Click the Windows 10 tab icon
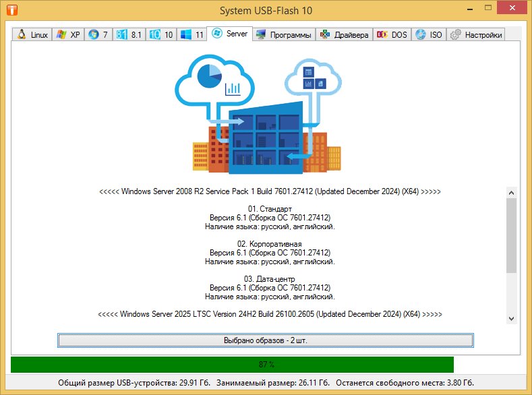The width and height of the screenshot is (532, 395). pyautogui.click(x=154, y=35)
